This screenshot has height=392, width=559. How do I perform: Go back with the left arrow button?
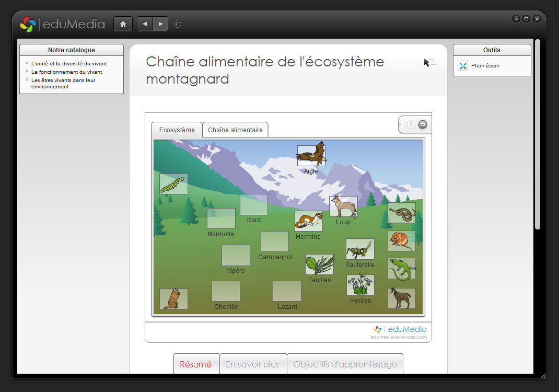pyautogui.click(x=145, y=24)
